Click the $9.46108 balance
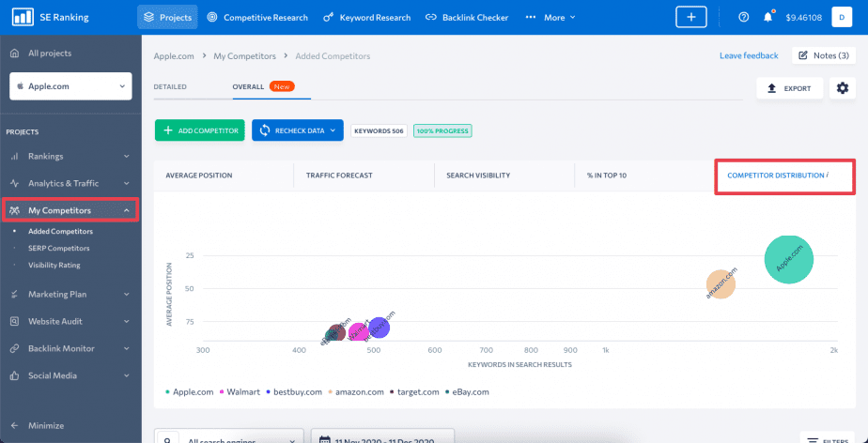The image size is (868, 443). [804, 17]
